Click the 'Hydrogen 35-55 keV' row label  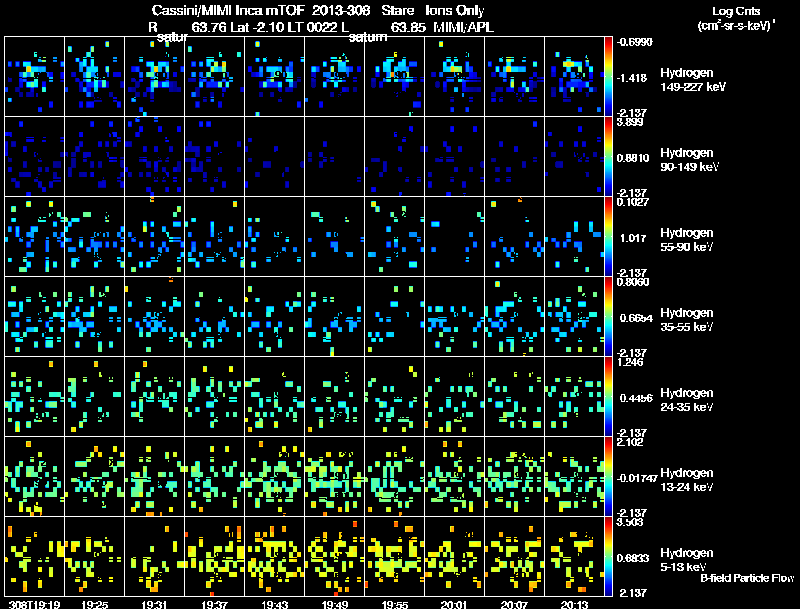coord(687,320)
